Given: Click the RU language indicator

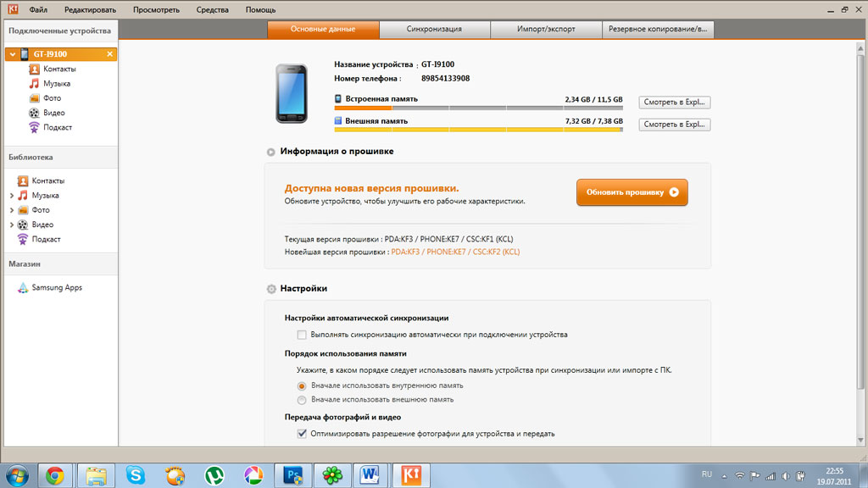Looking at the screenshot, I should click(x=707, y=474).
